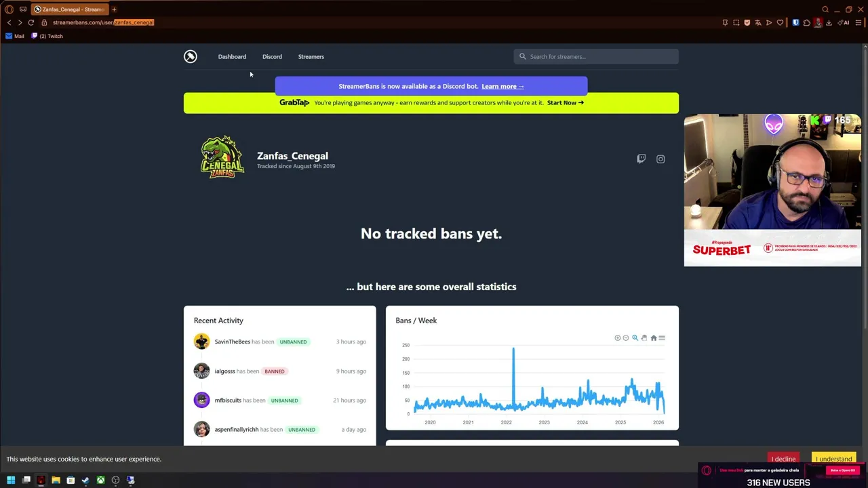Reload the page with refresh icon
Screen dimensions: 868x488
click(x=31, y=22)
